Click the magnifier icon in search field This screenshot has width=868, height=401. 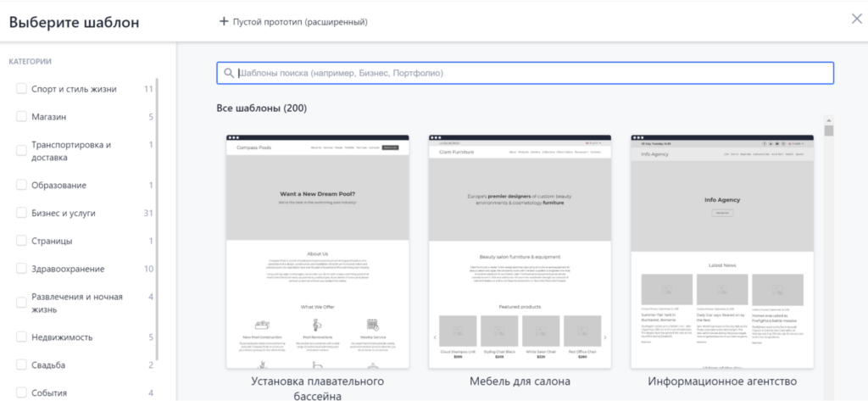pos(228,73)
